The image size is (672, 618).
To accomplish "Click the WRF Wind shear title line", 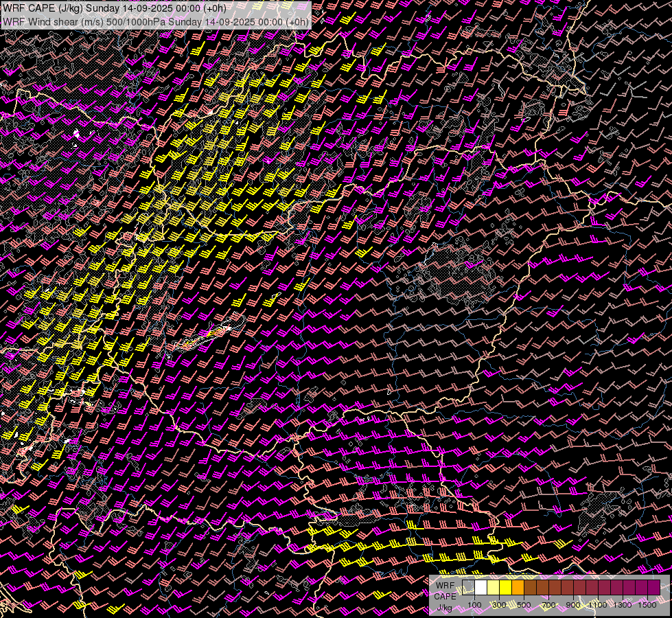I will point(155,21).
